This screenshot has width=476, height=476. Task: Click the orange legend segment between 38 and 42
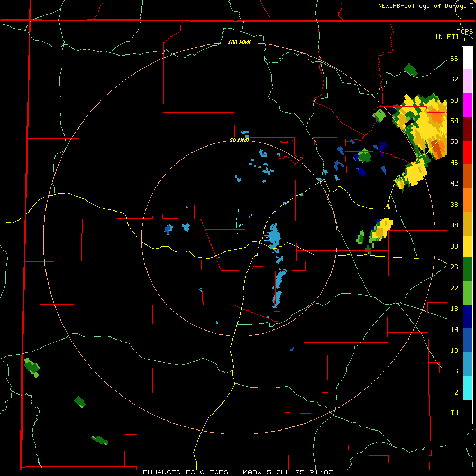467,199
